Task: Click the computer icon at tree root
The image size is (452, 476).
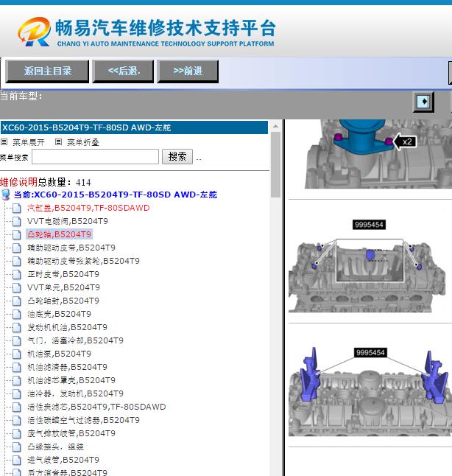Action: (6, 195)
